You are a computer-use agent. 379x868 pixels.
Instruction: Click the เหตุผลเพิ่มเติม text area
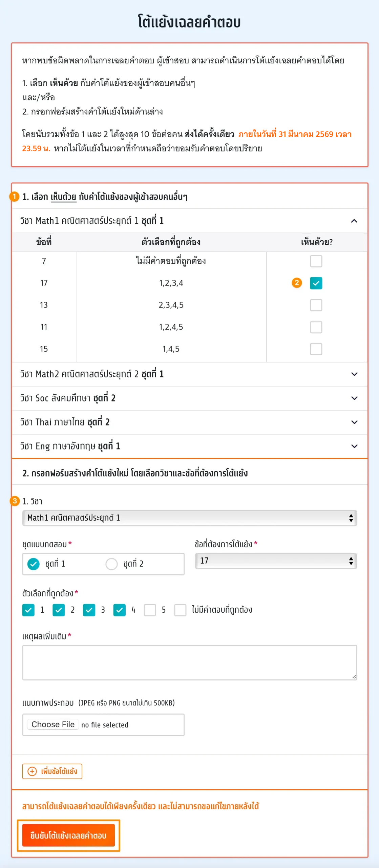189,662
